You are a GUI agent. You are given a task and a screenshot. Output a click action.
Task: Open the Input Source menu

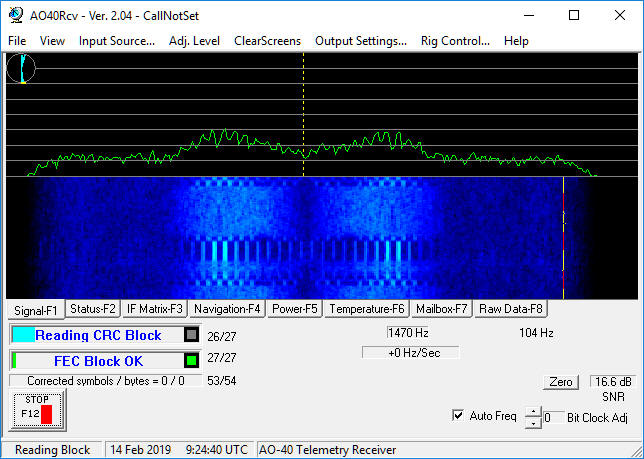point(117,41)
